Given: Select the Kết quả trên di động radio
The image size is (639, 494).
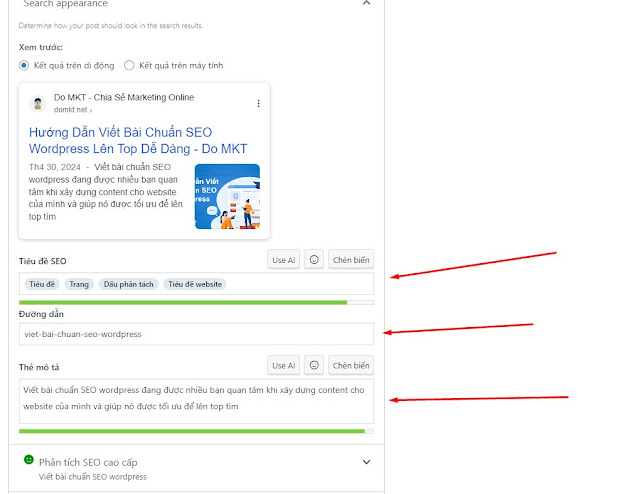Looking at the screenshot, I should point(24,65).
